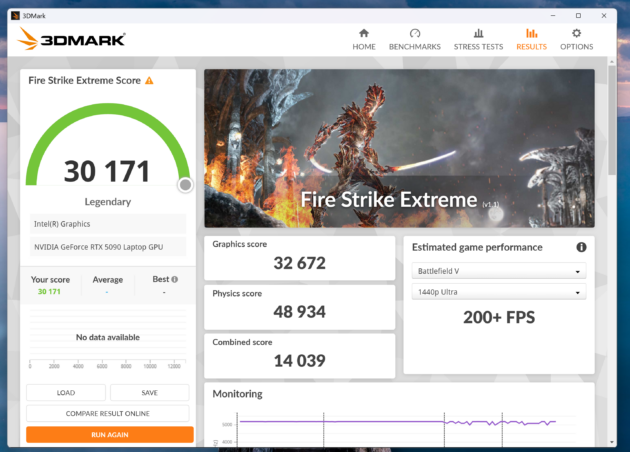Click the scrollbar up arrow
This screenshot has width=630, height=452.
(612, 61)
